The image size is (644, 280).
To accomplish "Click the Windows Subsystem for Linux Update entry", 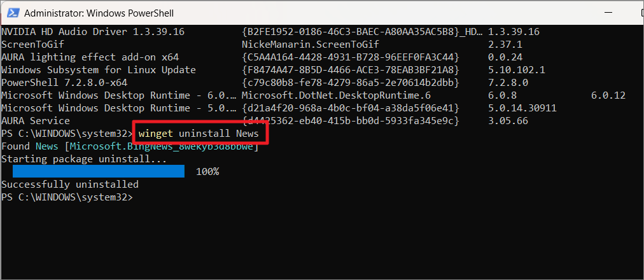I will point(99,70).
